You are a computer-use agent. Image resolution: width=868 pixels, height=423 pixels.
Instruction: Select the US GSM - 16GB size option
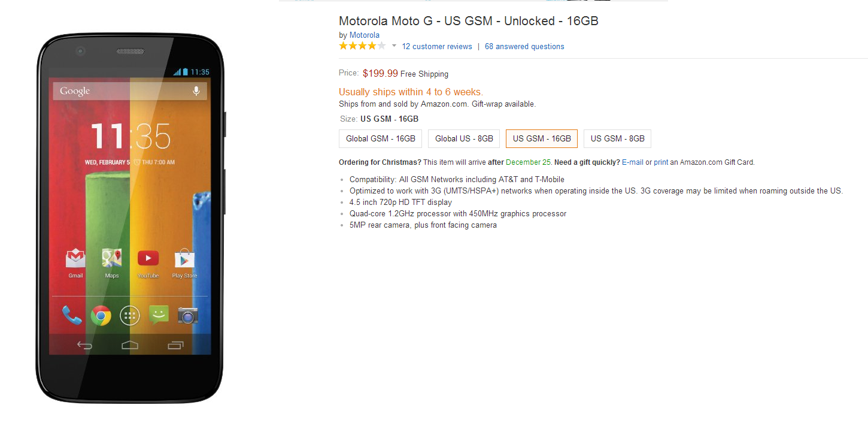542,138
